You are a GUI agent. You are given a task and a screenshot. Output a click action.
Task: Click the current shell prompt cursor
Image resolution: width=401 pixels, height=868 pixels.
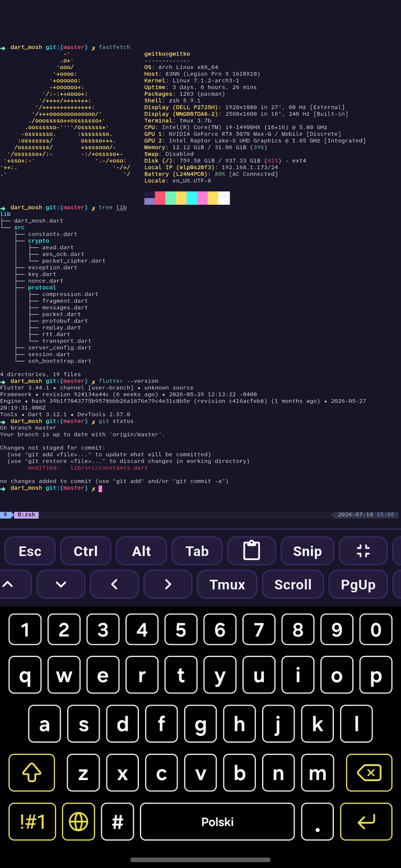(100, 489)
